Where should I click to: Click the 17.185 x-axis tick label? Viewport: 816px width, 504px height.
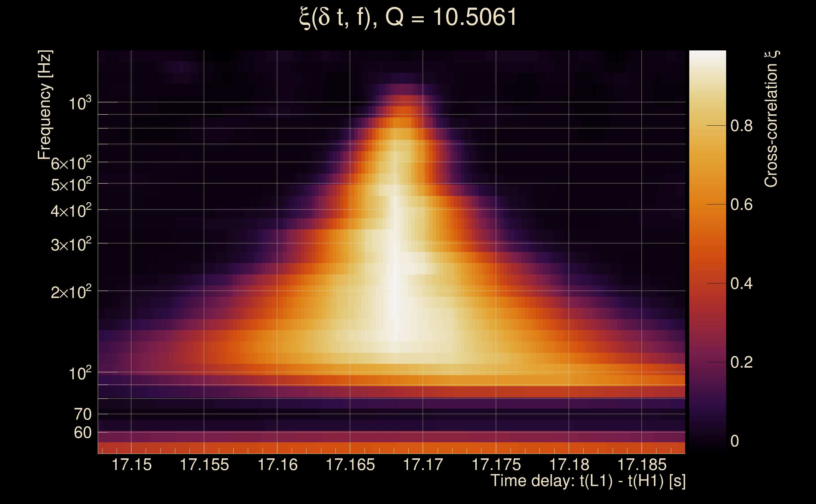pos(642,465)
